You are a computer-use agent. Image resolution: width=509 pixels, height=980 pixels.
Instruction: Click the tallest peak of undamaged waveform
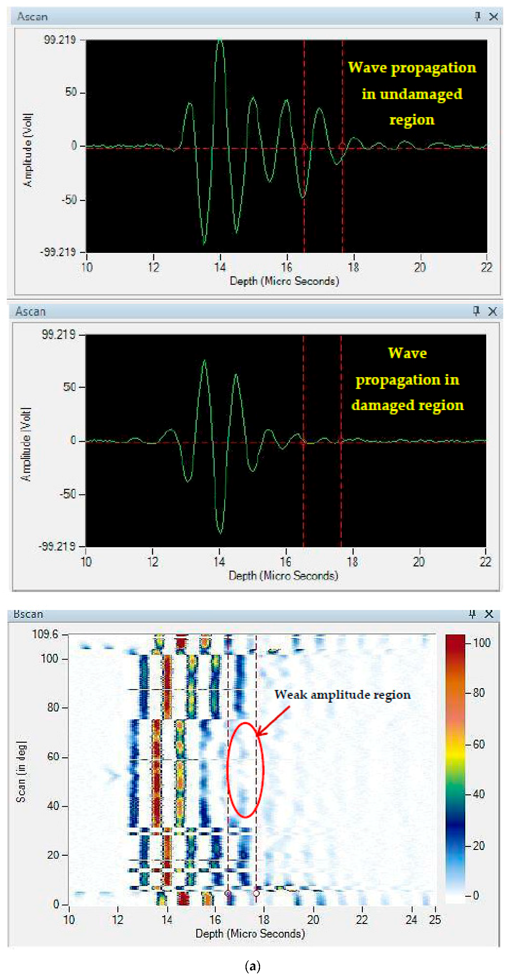(220, 41)
